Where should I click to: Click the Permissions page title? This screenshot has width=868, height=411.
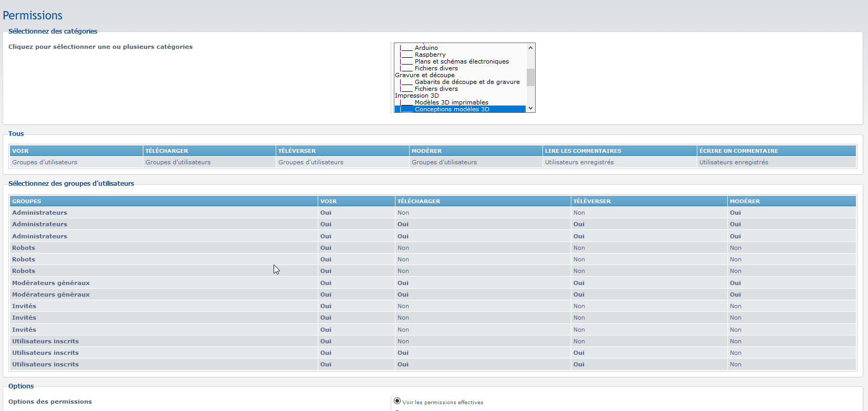coord(33,16)
